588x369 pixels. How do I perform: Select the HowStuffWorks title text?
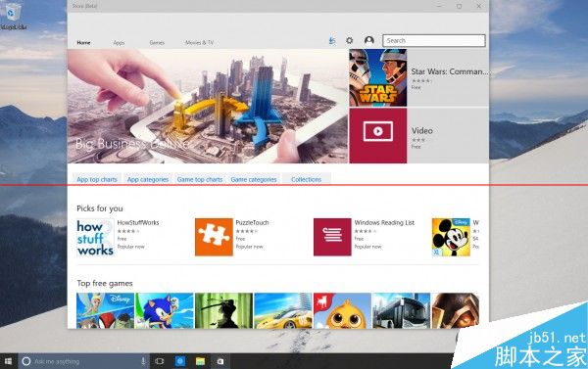point(138,222)
